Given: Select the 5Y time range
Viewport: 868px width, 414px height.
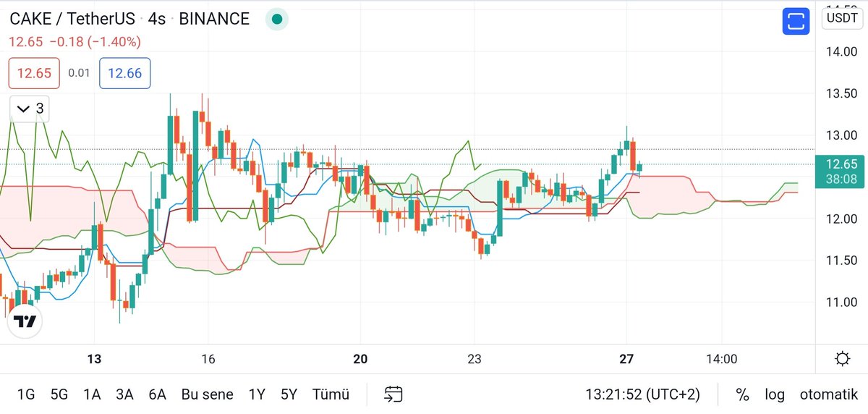Looking at the screenshot, I should click(289, 394).
